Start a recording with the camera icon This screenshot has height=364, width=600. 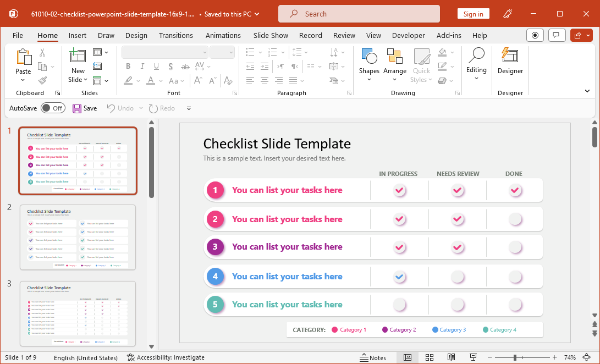535,35
